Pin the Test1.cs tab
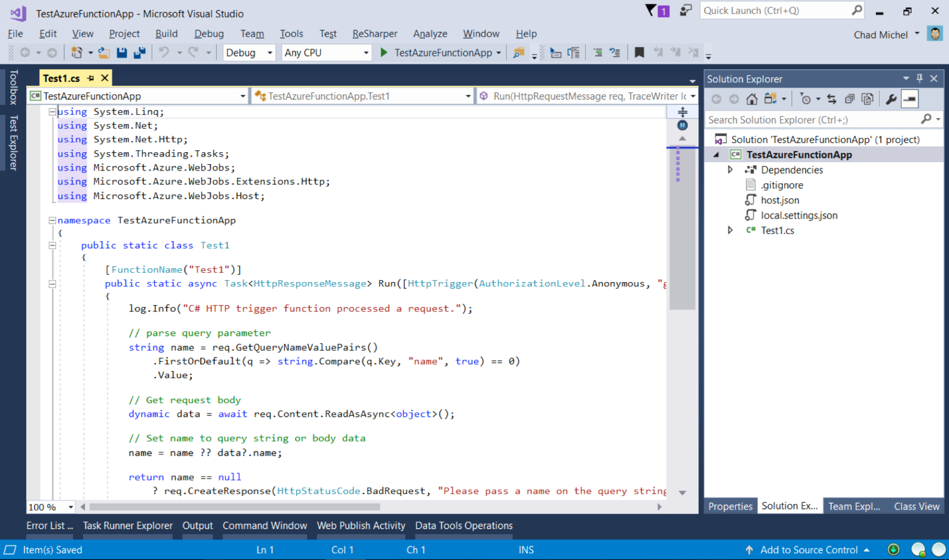This screenshot has width=949, height=560. (91, 78)
